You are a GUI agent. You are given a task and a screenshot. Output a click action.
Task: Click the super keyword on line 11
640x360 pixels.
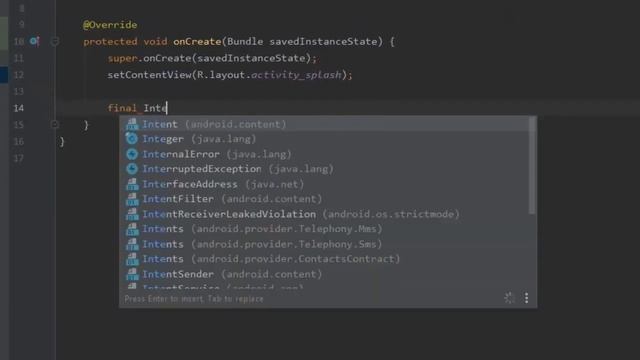(x=122, y=58)
